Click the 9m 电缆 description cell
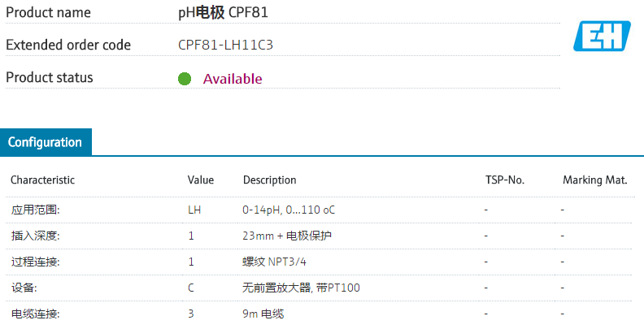This screenshot has width=644, height=329. tap(263, 314)
